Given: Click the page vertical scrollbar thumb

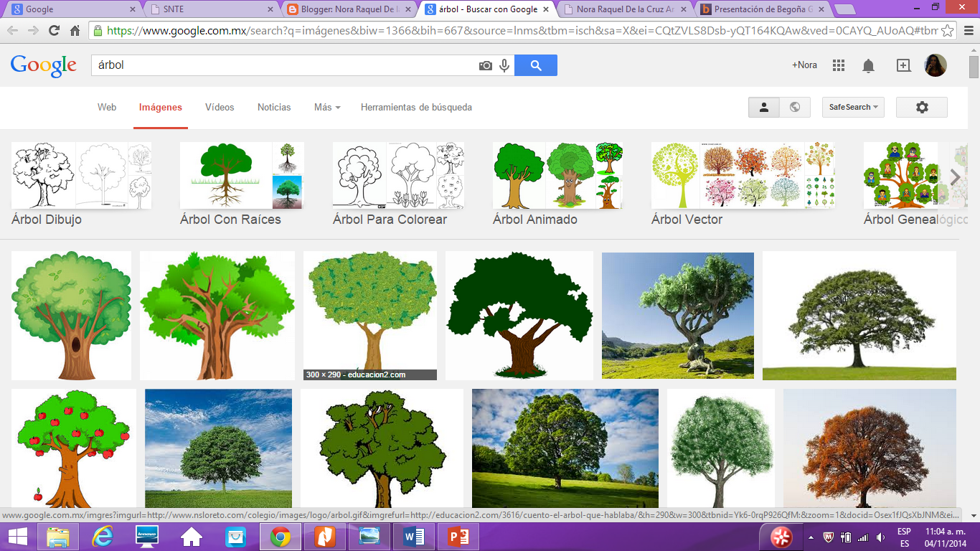Looking at the screenshot, I should tap(974, 66).
